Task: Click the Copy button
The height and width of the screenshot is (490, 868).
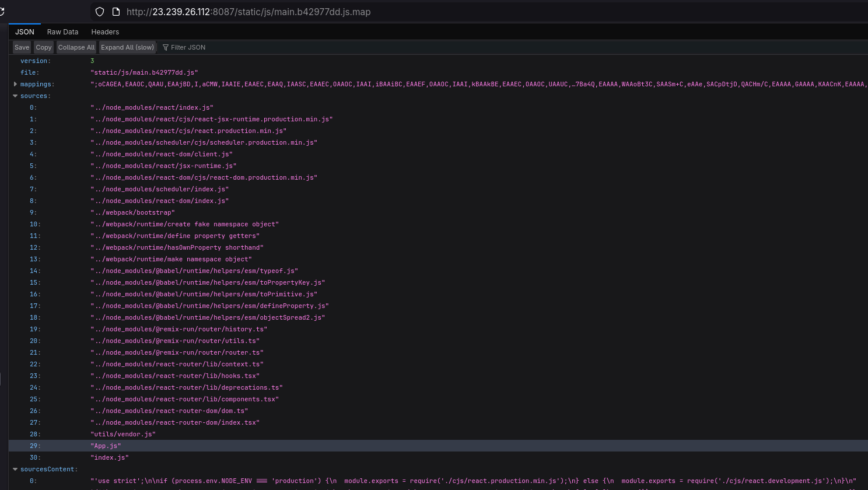Action: (44, 47)
